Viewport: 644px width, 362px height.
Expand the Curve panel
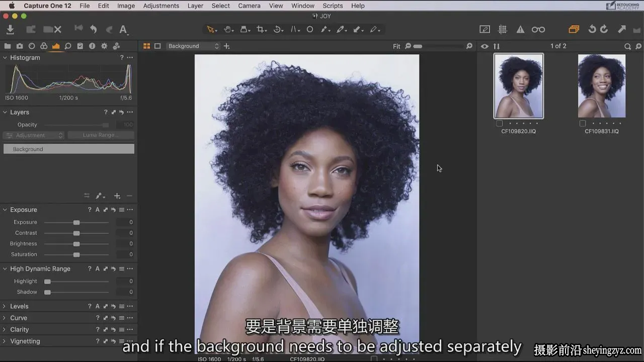point(5,318)
